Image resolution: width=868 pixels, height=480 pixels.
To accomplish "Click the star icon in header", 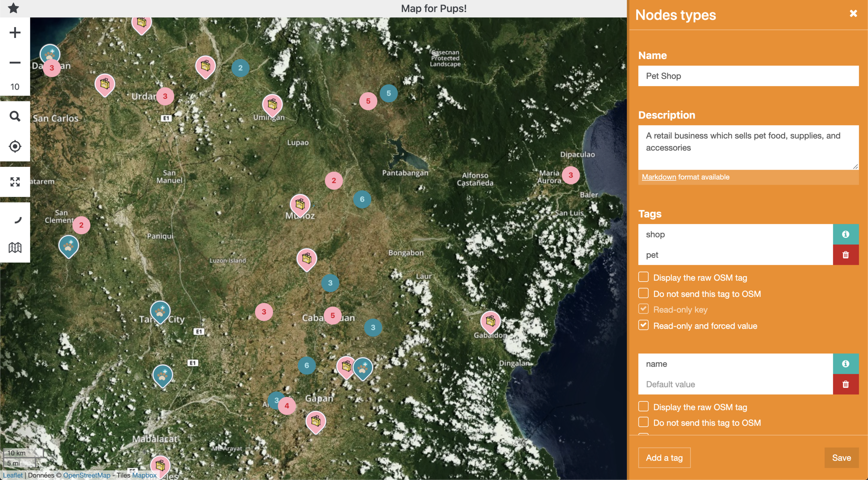I will 13,8.
